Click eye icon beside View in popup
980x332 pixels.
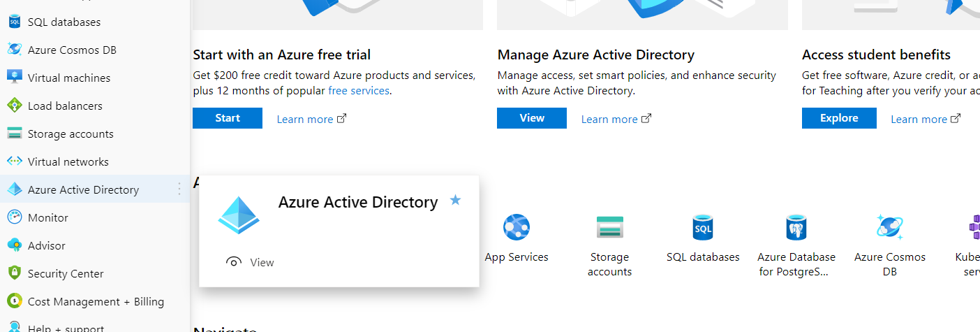(234, 262)
